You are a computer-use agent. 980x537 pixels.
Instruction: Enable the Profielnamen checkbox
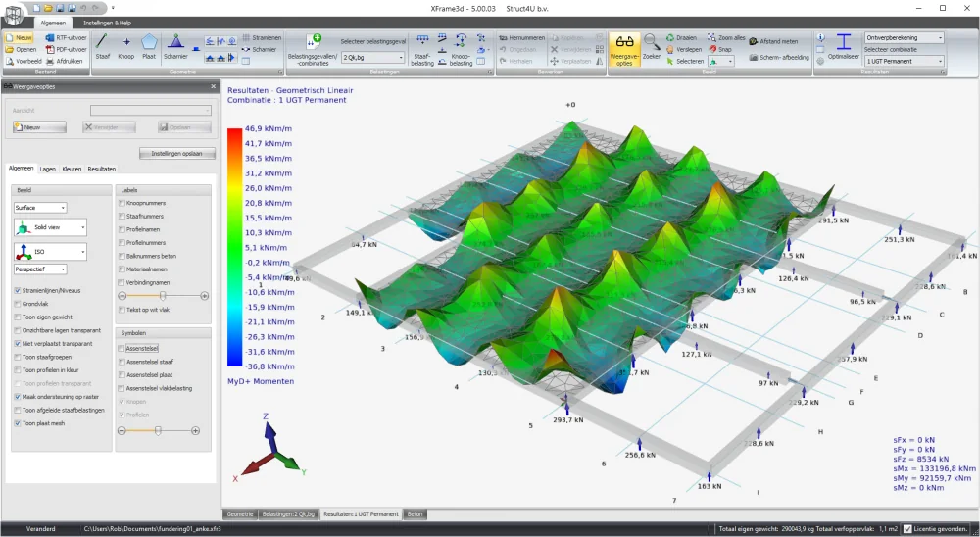pos(122,229)
